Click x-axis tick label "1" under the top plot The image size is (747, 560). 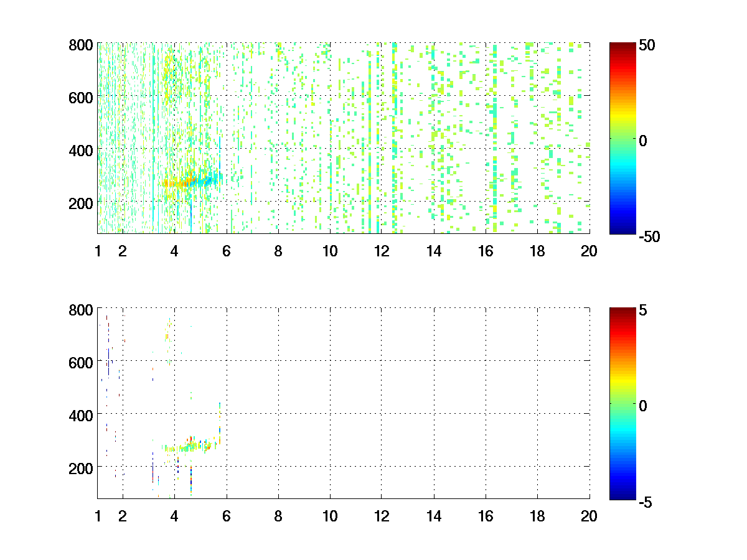pos(98,251)
